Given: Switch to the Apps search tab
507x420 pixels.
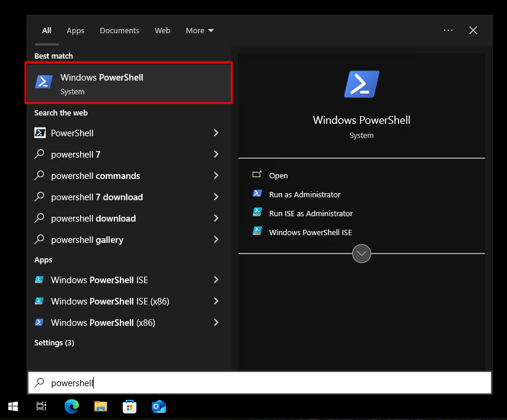Looking at the screenshot, I should click(x=75, y=30).
